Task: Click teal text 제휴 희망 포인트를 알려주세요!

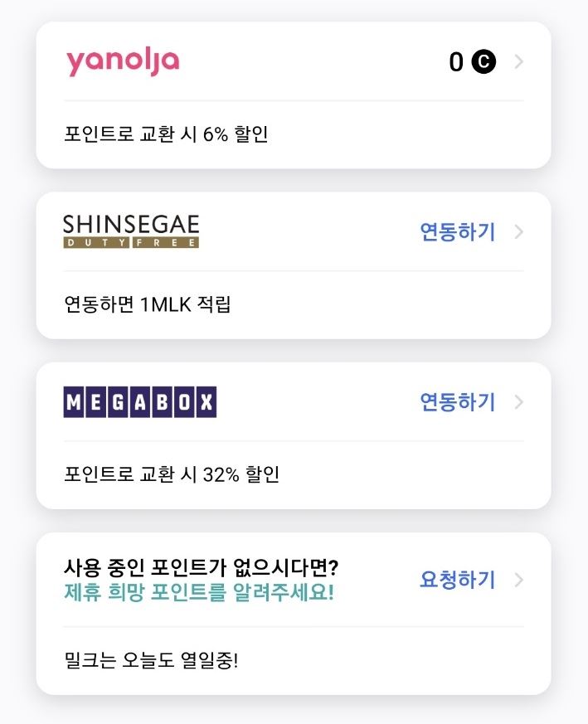Action: (x=198, y=592)
